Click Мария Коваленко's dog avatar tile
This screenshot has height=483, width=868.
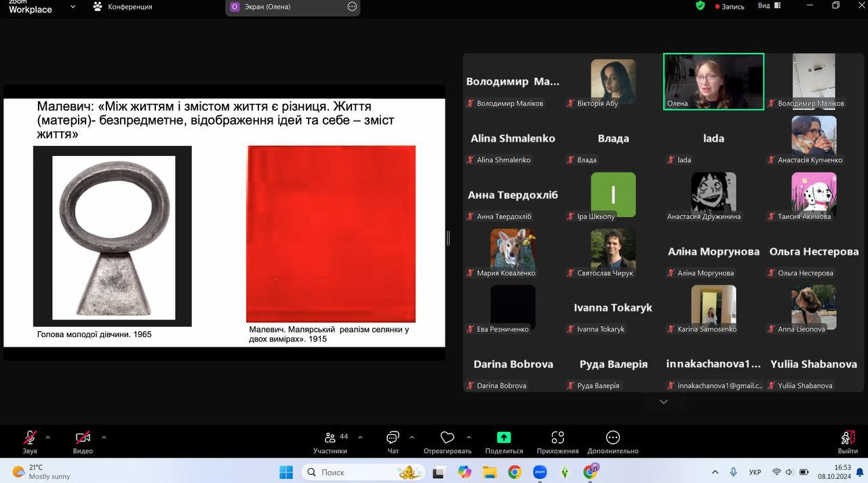[513, 251]
